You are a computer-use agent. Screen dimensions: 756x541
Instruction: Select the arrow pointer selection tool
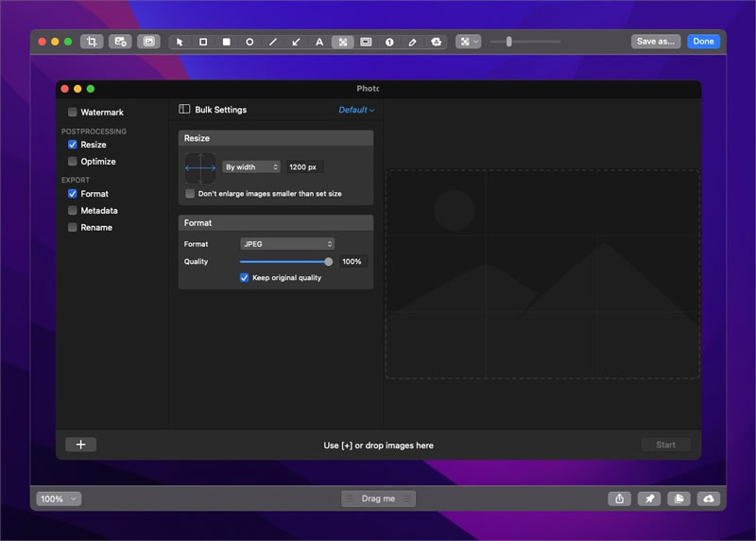(180, 42)
